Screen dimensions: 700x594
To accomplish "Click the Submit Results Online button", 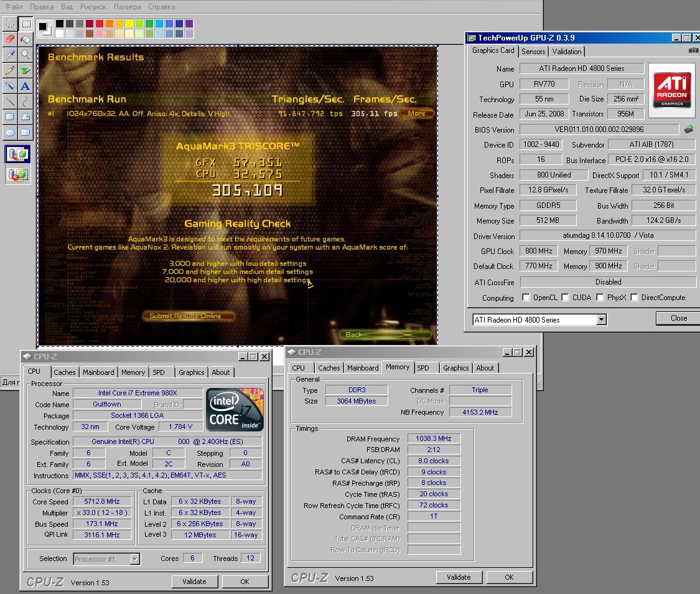I will (188, 316).
